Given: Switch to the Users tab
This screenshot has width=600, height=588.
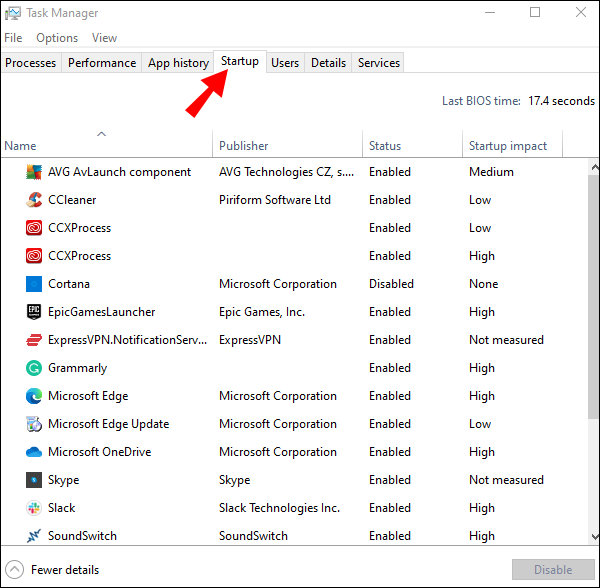Looking at the screenshot, I should [x=285, y=63].
